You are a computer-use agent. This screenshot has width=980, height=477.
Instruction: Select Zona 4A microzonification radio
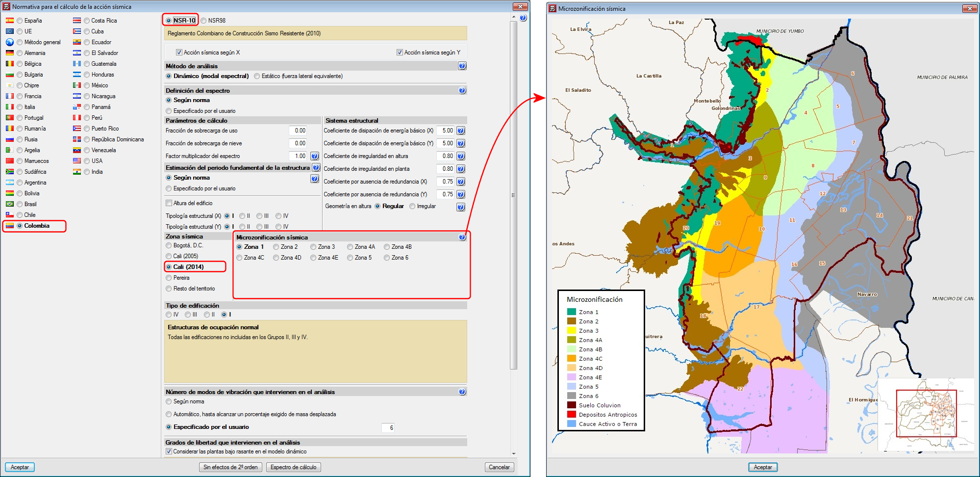point(350,247)
